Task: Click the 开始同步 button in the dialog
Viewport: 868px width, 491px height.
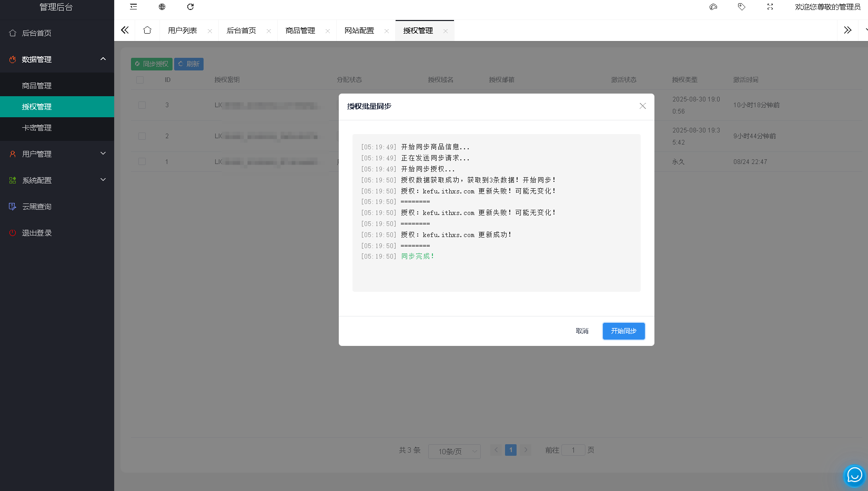Action: [623, 331]
